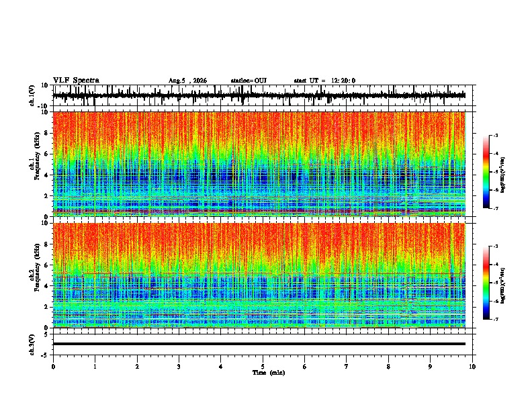This screenshot has width=532, height=411.
Task: Click the "0" tick label on the time axis
Action: [x=53, y=367]
